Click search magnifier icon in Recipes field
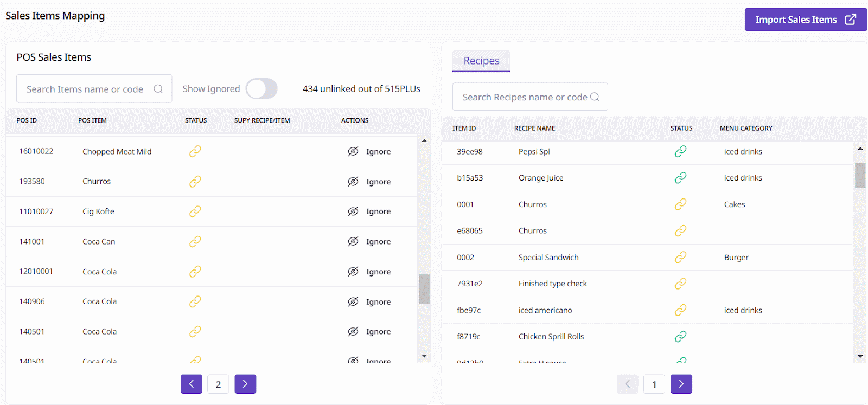The height and width of the screenshot is (405, 868). tap(595, 97)
